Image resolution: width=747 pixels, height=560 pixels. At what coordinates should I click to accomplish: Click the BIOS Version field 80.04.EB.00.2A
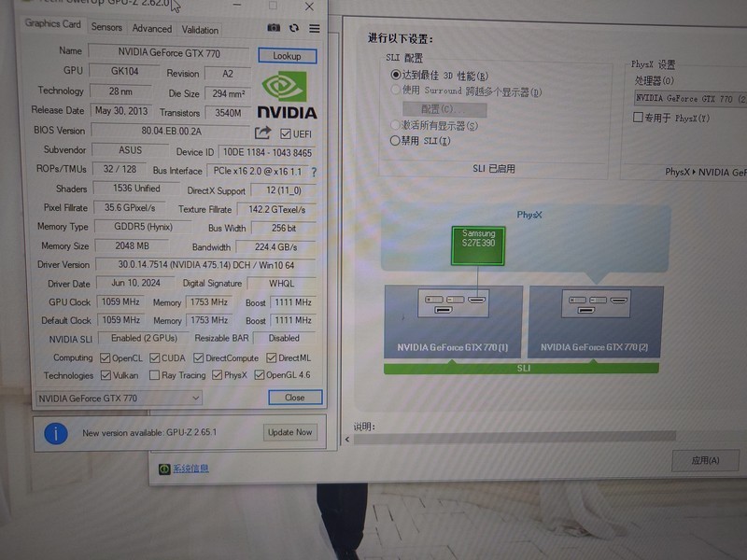[171, 131]
